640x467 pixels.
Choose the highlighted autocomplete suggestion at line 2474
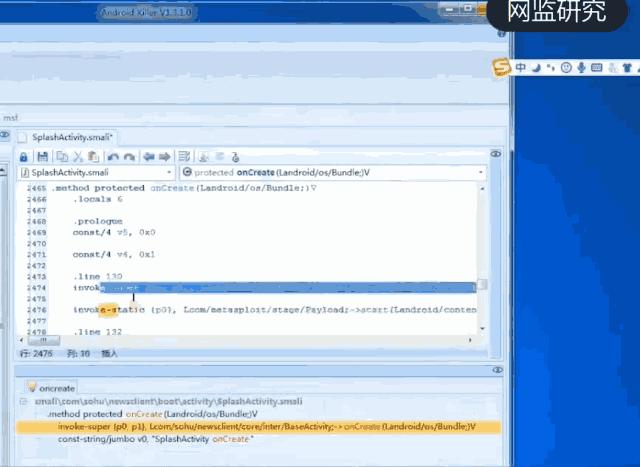click(288, 287)
